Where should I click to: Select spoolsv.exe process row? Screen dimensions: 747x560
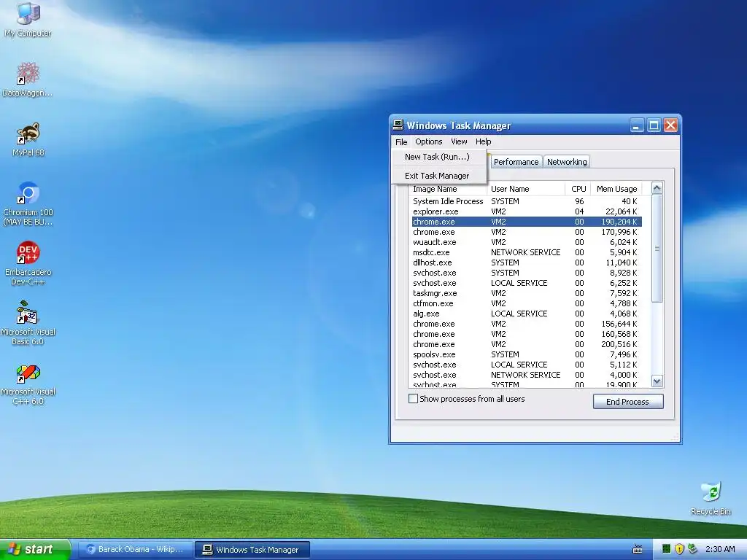tap(525, 355)
